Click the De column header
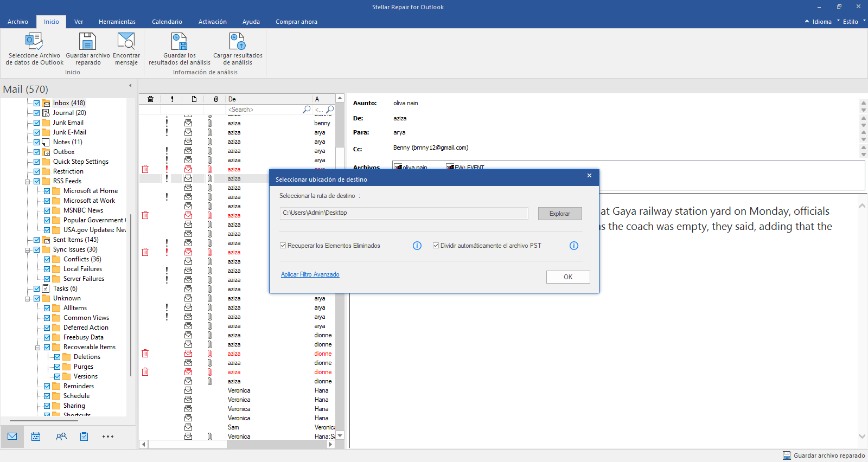The width and height of the screenshot is (868, 462). pos(269,99)
